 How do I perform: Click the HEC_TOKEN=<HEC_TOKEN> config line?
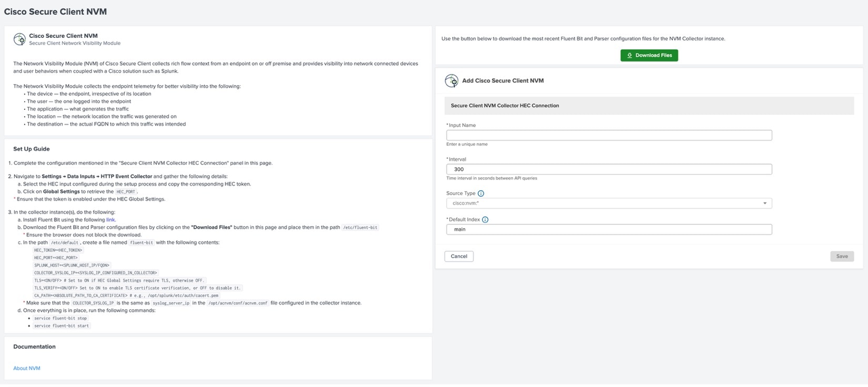[x=58, y=250]
